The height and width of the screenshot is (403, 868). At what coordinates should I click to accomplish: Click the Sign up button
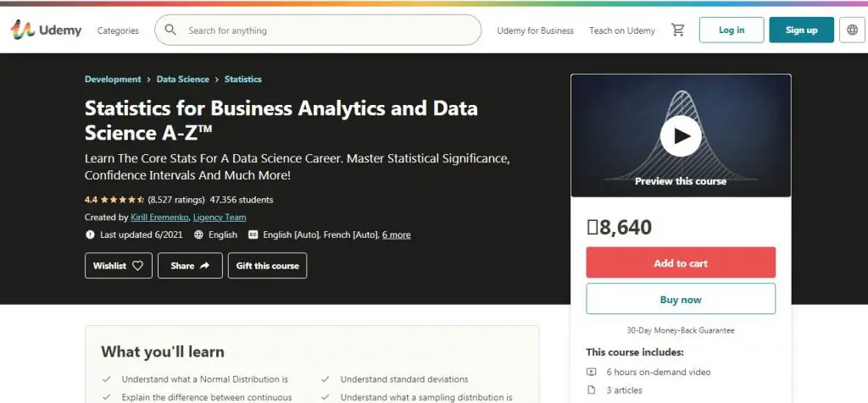point(801,30)
